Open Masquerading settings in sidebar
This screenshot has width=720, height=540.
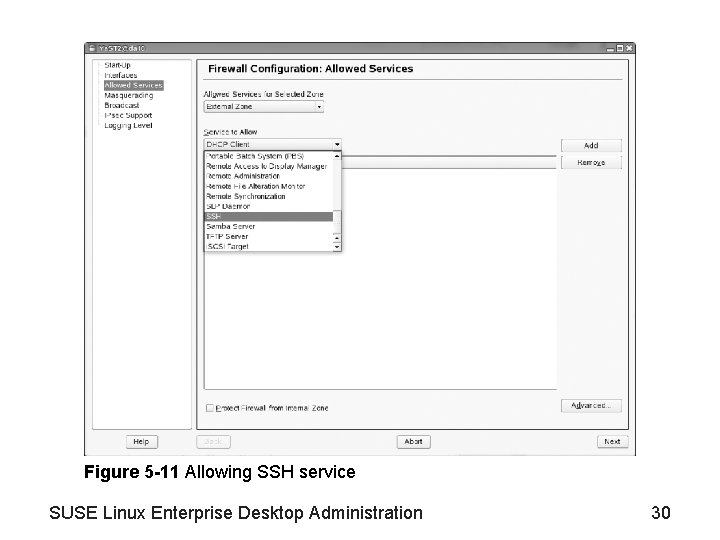tap(129, 96)
